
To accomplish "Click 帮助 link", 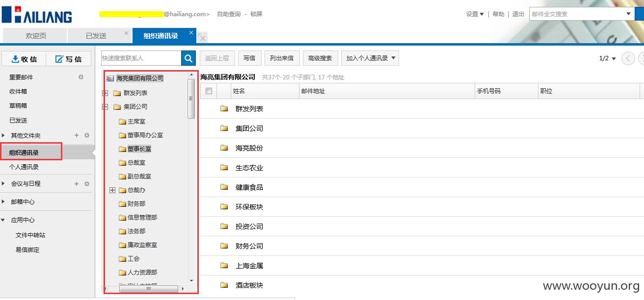I will click(498, 14).
